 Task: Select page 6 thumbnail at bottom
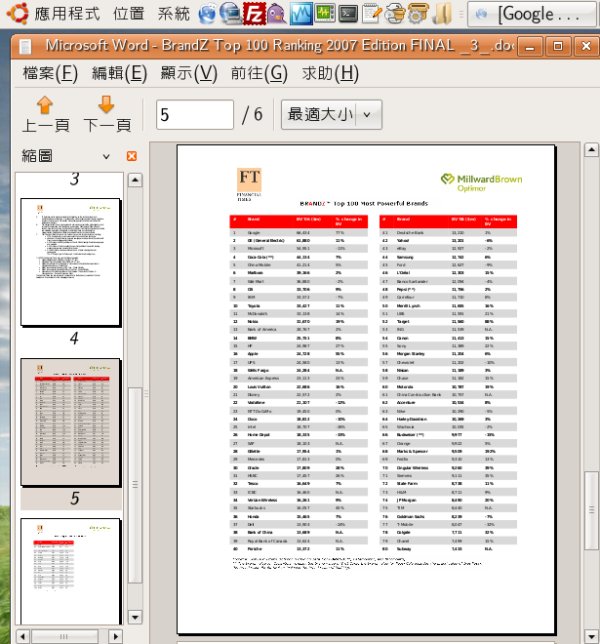[x=71, y=571]
